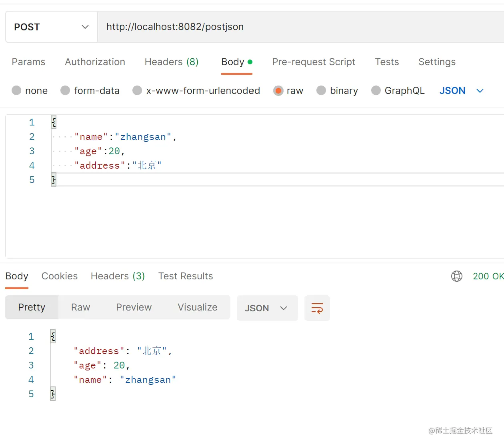Open the POST method dropdown

(51, 27)
